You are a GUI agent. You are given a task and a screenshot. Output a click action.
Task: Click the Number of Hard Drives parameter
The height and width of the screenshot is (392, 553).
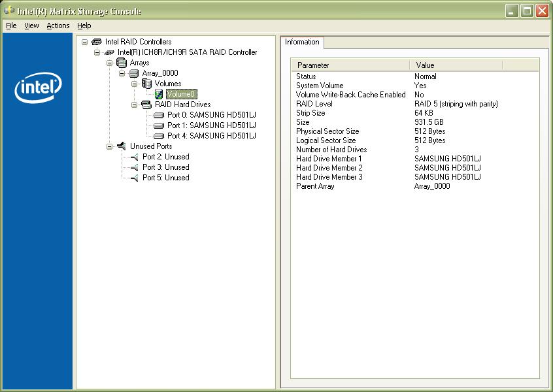tap(331, 150)
